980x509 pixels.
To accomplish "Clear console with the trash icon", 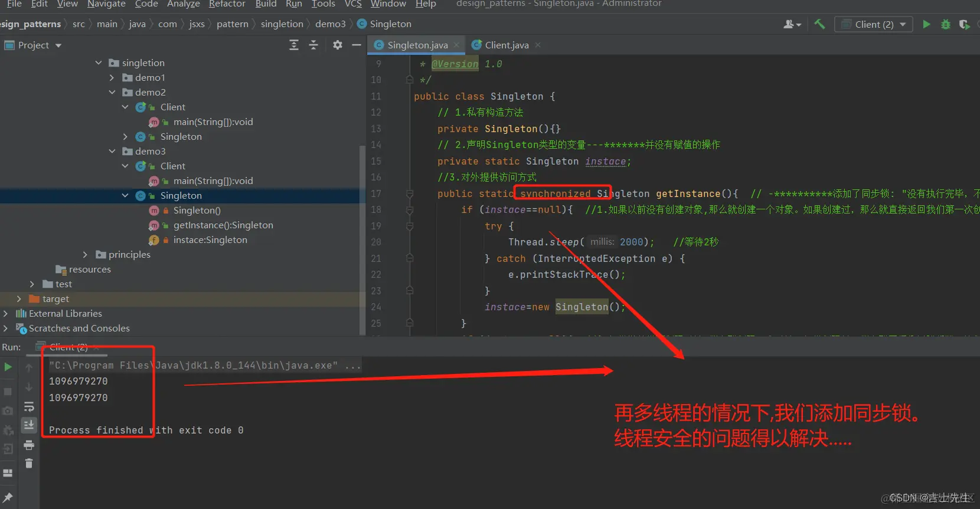I will (29, 464).
